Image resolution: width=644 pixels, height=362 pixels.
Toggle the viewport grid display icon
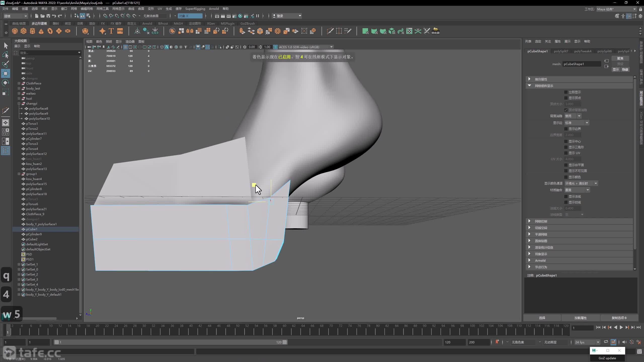[x=125, y=47]
